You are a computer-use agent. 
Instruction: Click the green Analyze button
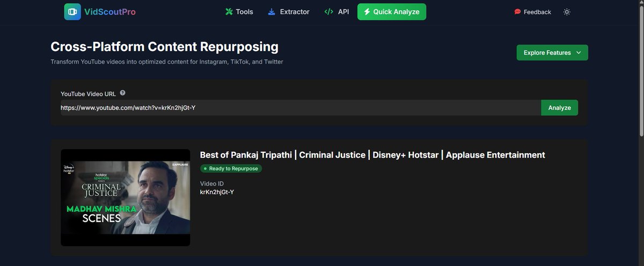[x=560, y=108]
